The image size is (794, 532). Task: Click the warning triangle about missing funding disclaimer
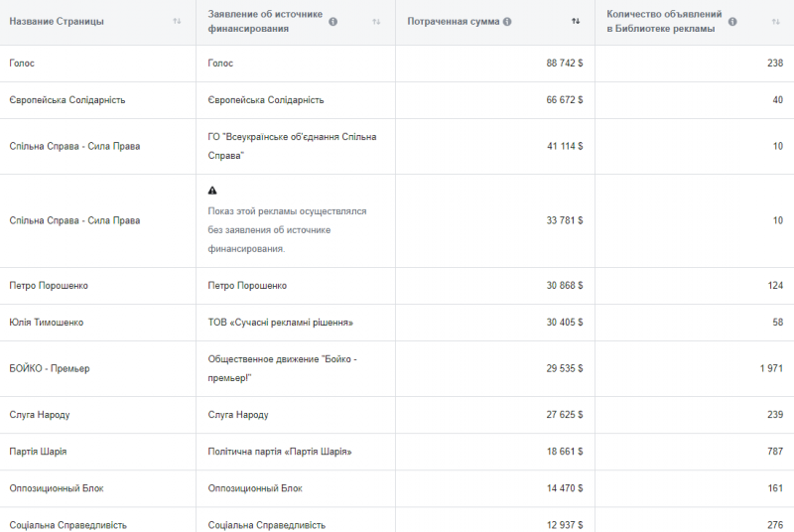212,191
